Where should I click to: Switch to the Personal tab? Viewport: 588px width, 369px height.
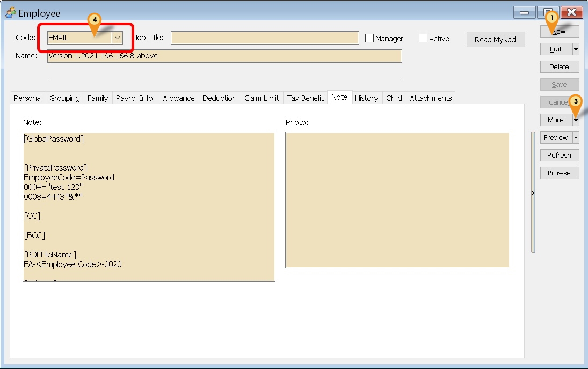point(27,98)
